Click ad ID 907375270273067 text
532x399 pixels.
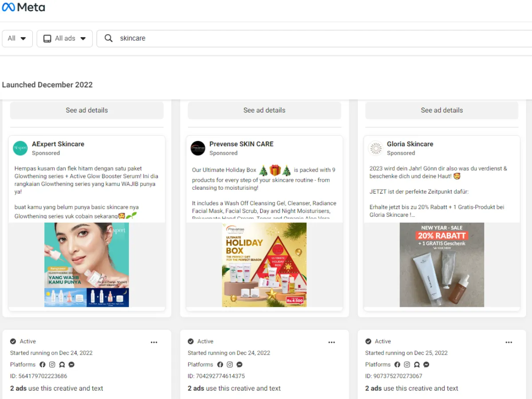pos(394,376)
